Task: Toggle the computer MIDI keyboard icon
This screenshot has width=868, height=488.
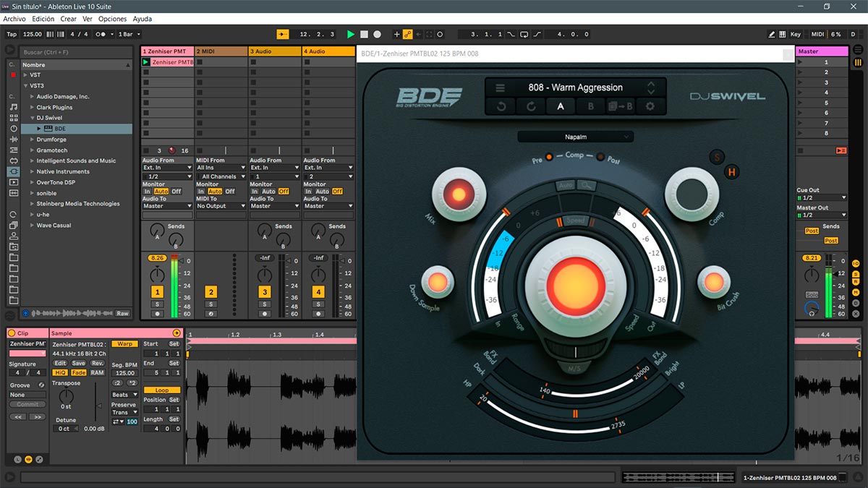Action: [x=782, y=34]
